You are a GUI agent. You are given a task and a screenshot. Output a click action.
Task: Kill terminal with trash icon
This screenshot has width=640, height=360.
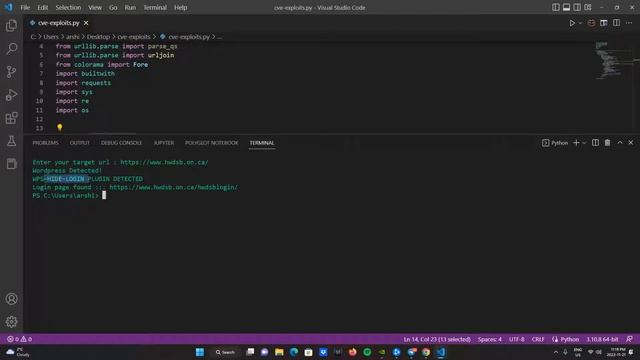click(x=607, y=142)
